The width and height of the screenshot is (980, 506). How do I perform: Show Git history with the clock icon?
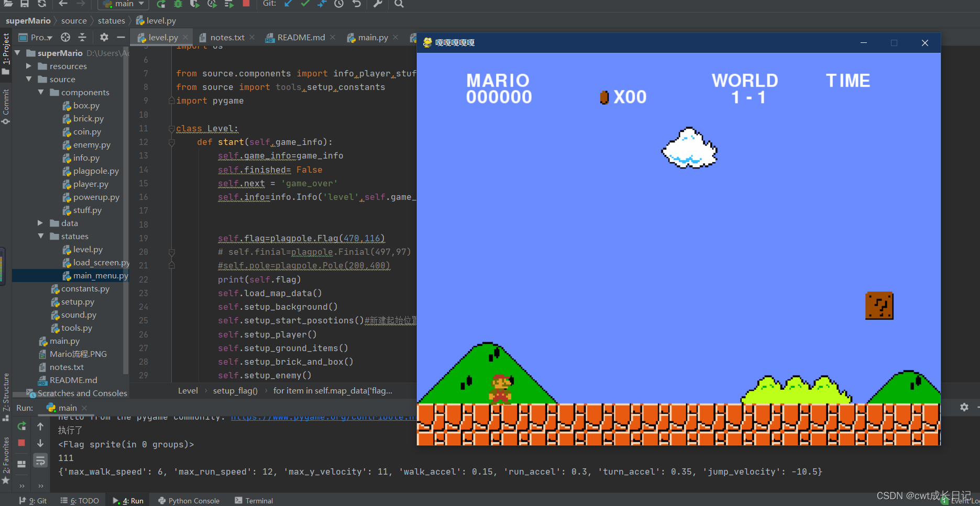coord(339,4)
